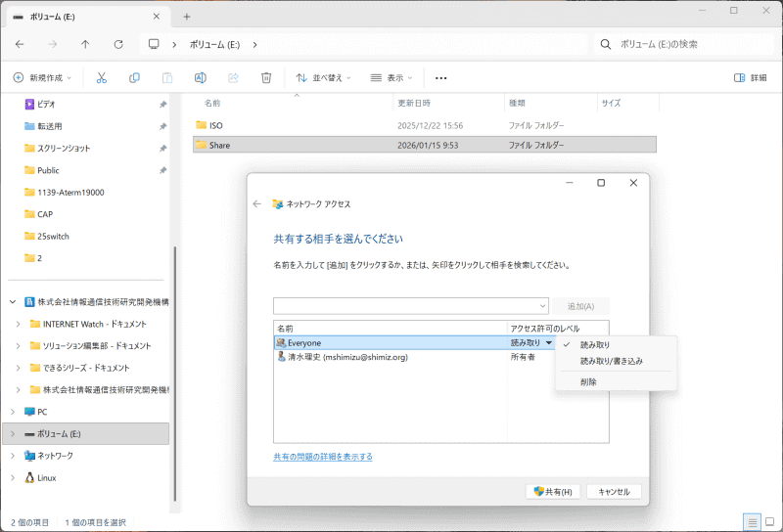The width and height of the screenshot is (783, 532).
Task: Click the PC monitor icon in address bar
Action: pos(154,44)
